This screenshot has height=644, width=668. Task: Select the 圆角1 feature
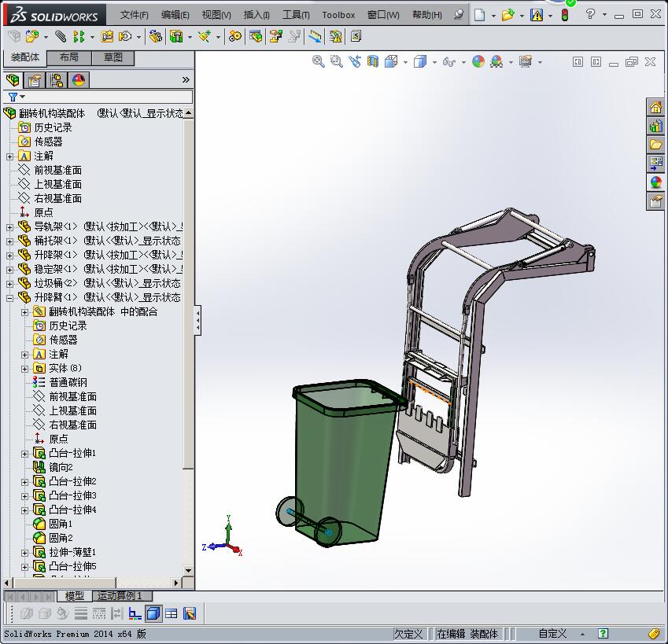(61, 524)
